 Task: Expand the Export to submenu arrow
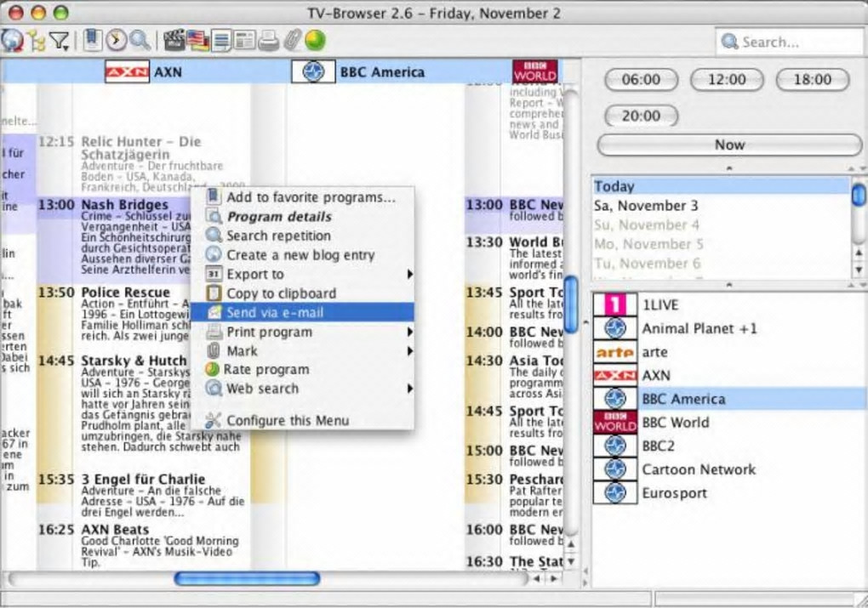coord(409,274)
